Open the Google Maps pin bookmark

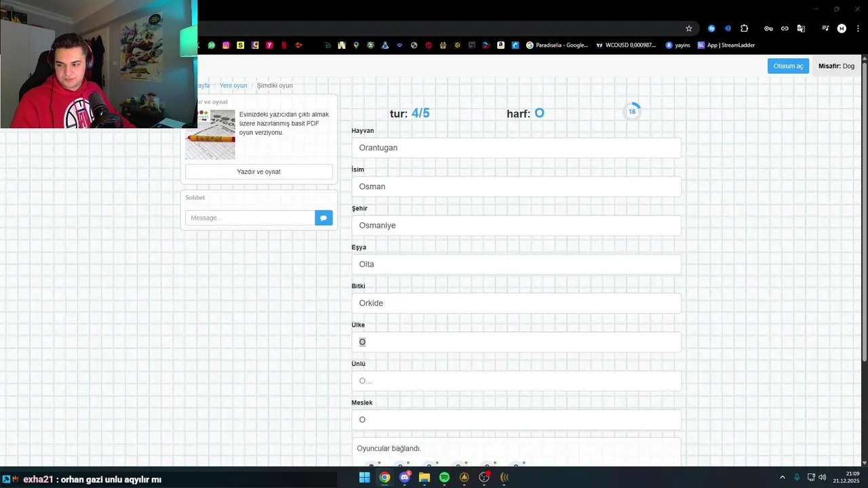[356, 45]
